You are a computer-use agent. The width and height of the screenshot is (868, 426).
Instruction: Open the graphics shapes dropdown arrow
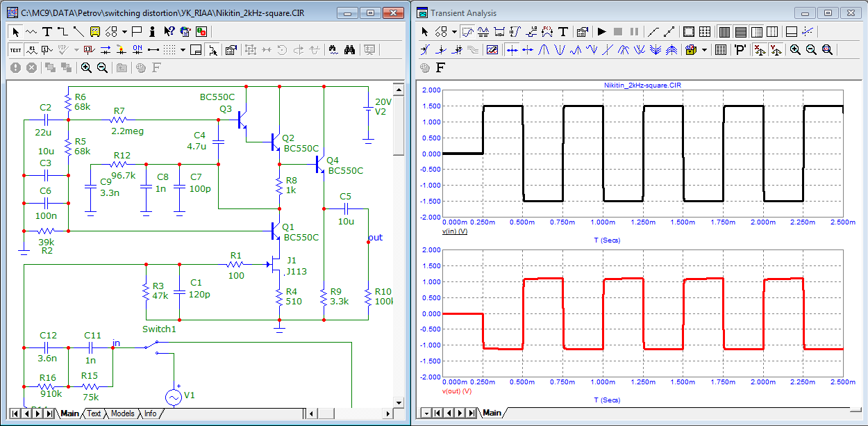click(124, 31)
